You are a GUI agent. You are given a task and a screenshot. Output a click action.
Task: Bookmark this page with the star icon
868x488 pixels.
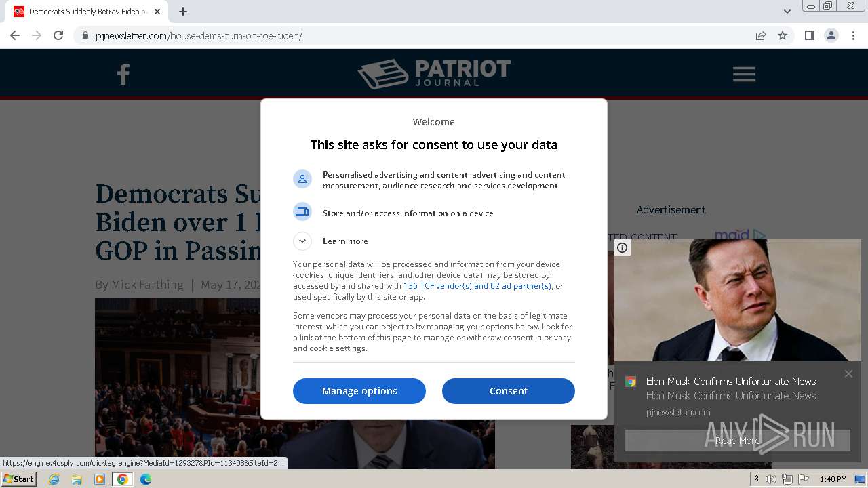point(783,35)
